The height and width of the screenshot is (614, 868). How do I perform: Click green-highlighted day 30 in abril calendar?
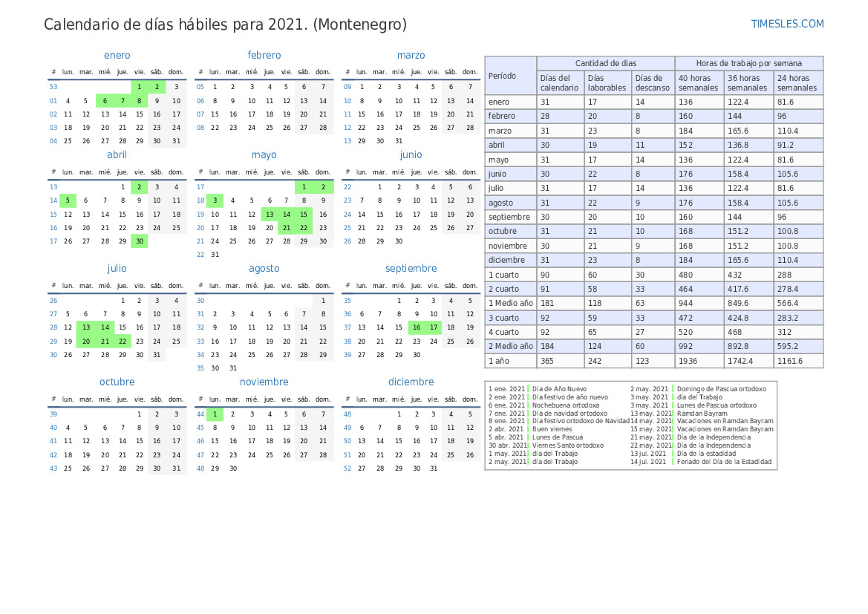point(139,241)
